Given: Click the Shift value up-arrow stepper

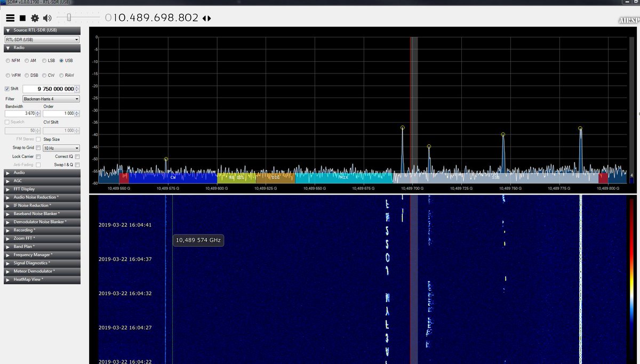Looking at the screenshot, I should tap(76, 87).
